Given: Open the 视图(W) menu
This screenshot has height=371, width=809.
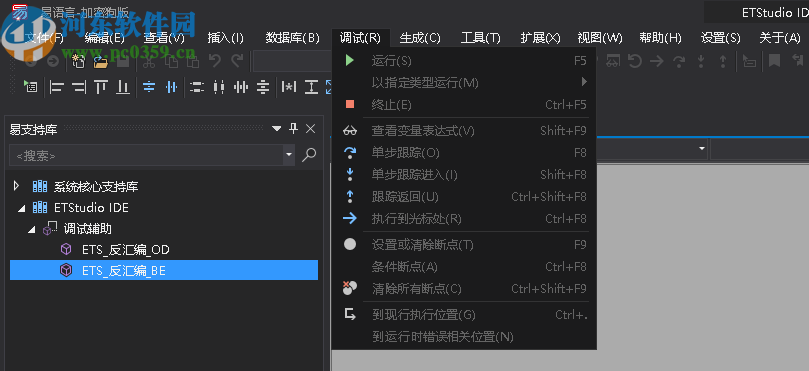Looking at the screenshot, I should [600, 38].
